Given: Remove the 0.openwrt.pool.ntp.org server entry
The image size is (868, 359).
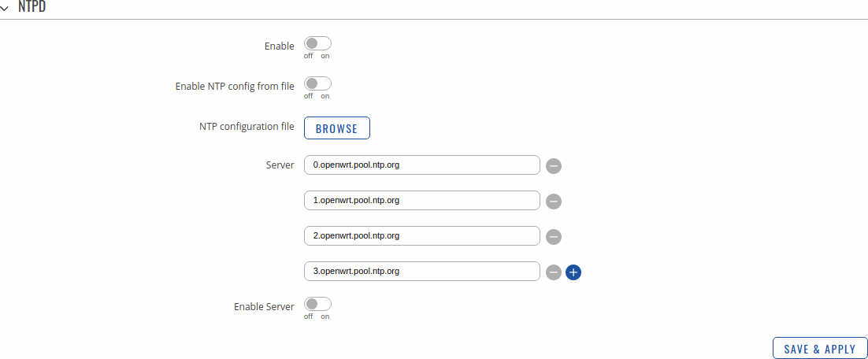Looking at the screenshot, I should coord(554,166).
